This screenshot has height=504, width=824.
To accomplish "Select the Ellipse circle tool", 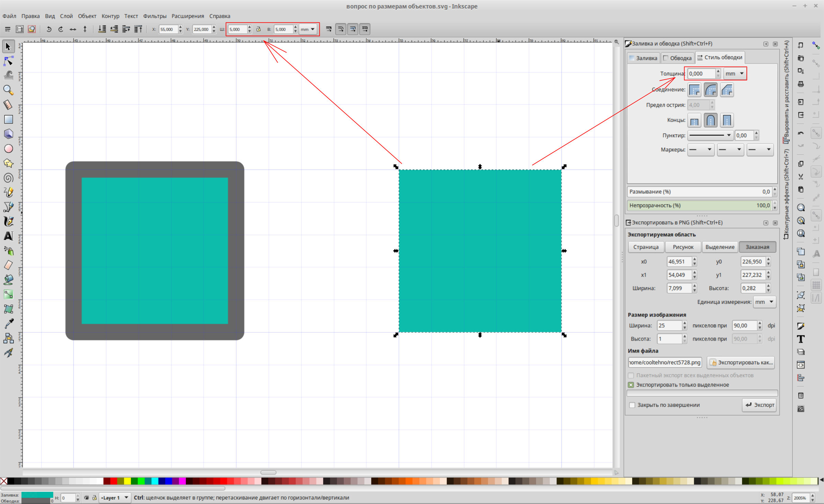I will tap(8, 148).
